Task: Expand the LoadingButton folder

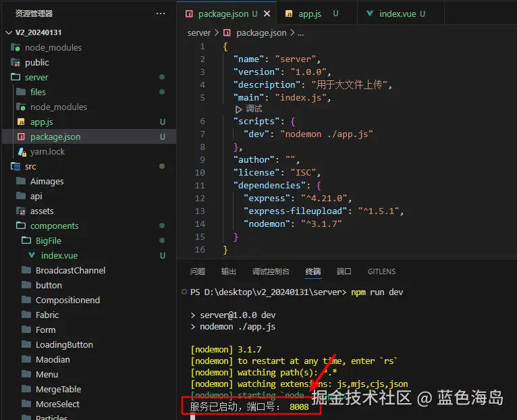Action: coord(64,344)
